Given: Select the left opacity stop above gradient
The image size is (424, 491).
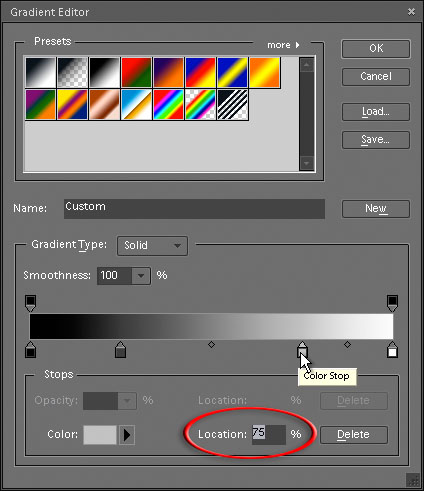Looking at the screenshot, I should (x=31, y=303).
